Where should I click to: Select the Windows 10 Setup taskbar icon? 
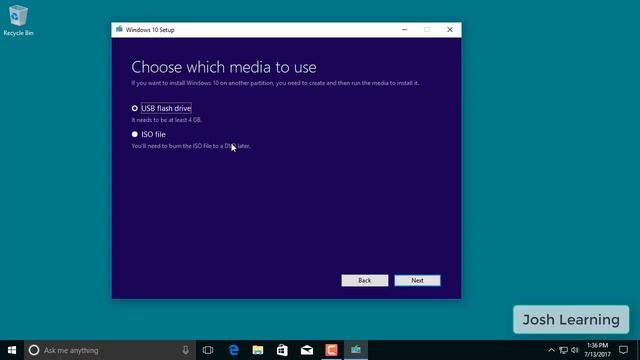coord(356,350)
